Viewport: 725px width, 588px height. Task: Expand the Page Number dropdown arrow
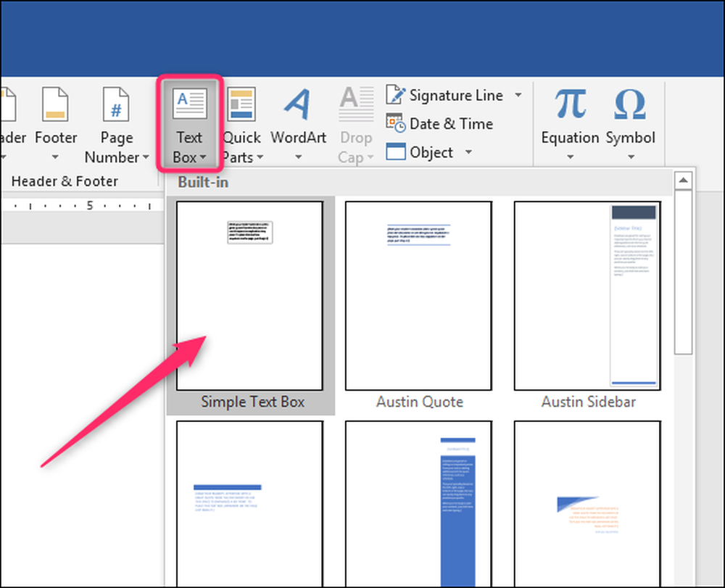pyautogui.click(x=146, y=157)
